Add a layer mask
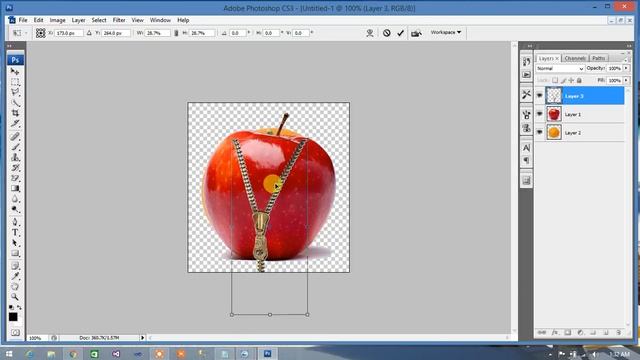The width and height of the screenshot is (640, 360). tap(568, 333)
